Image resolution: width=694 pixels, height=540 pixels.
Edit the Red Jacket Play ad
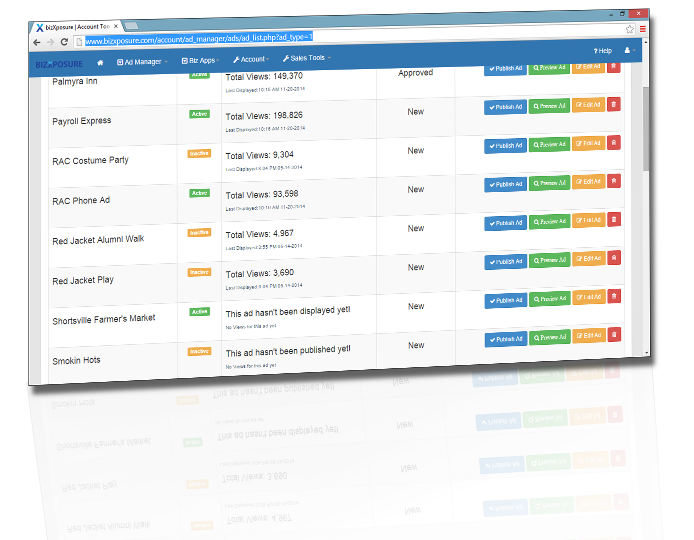point(589,258)
